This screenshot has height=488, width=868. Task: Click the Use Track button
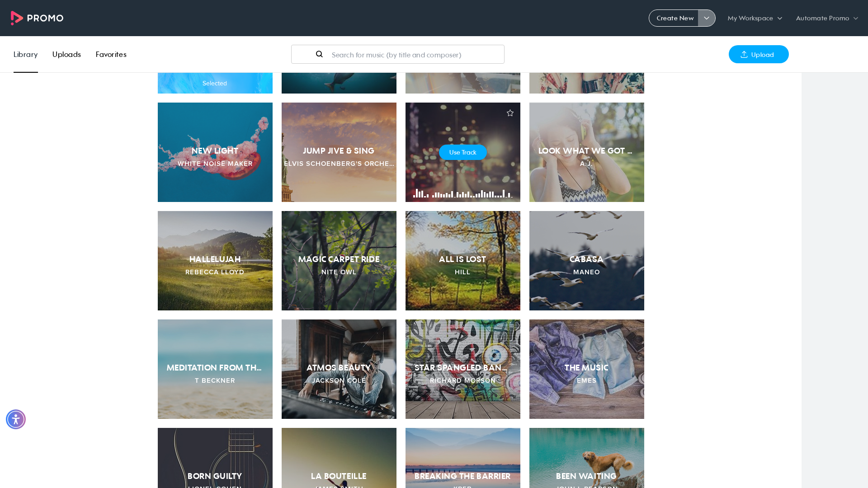coord(462,152)
